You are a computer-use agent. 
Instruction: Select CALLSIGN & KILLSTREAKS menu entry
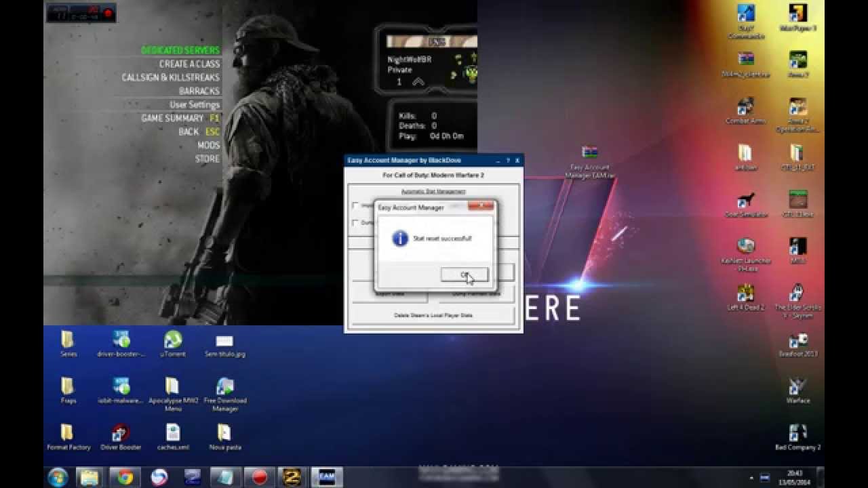tap(171, 77)
